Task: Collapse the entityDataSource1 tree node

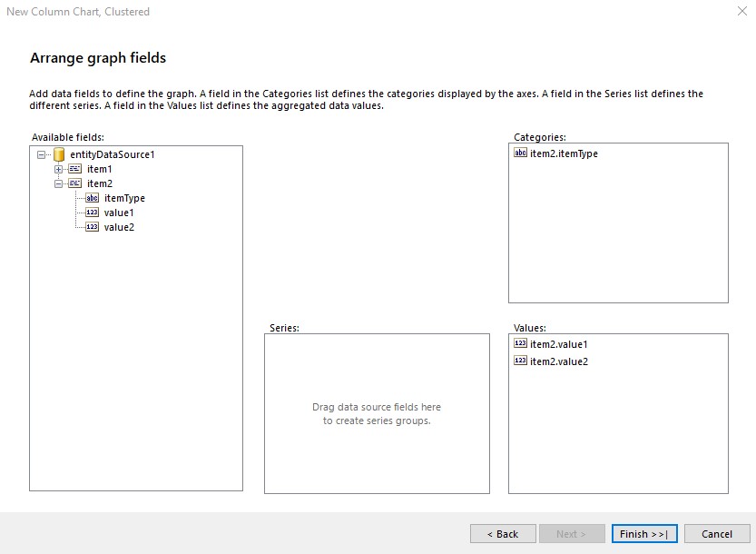Action: click(x=42, y=155)
